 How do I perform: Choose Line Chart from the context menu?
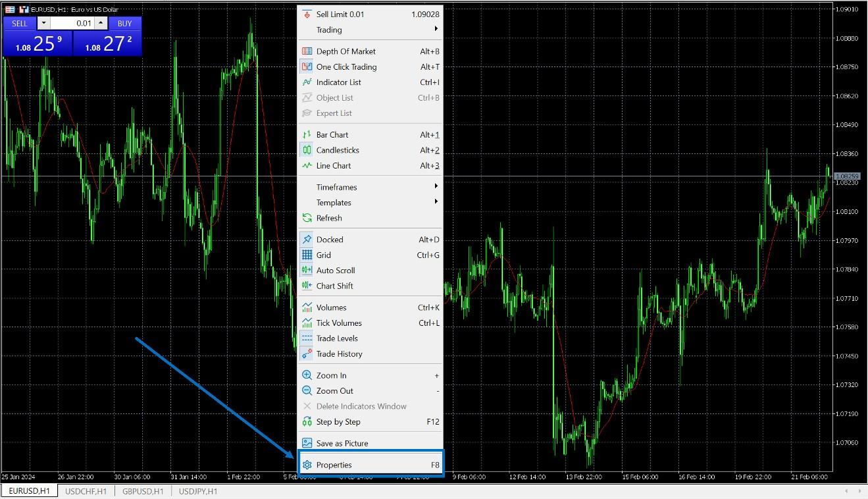click(x=334, y=166)
